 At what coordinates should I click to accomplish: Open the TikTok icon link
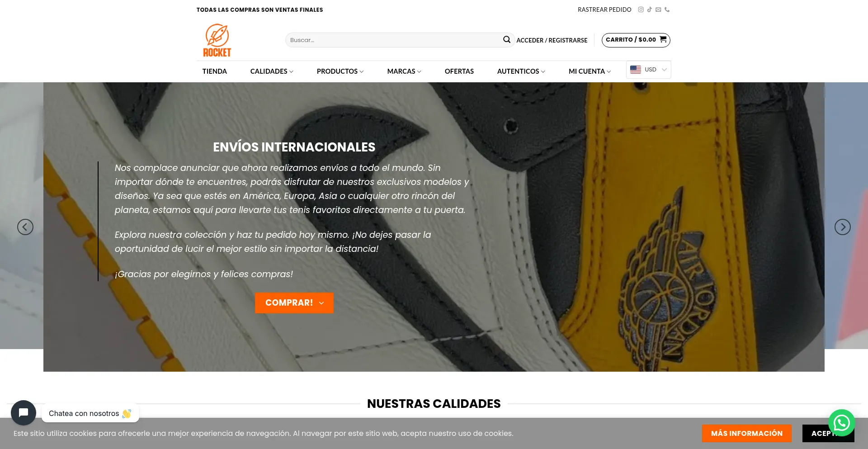click(649, 9)
